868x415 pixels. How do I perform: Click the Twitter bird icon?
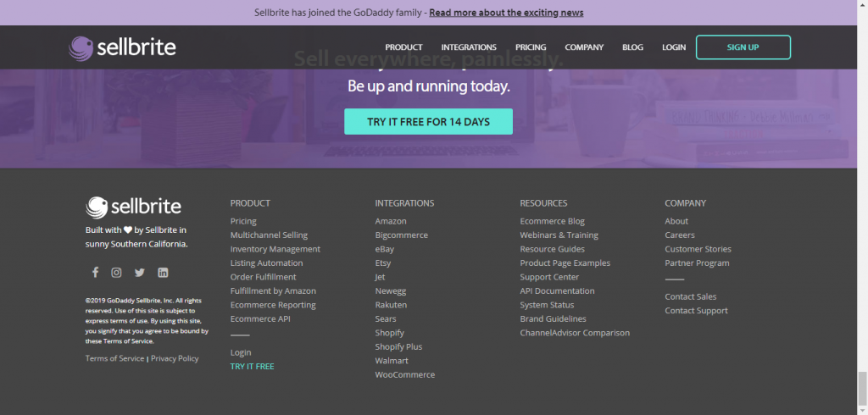(x=140, y=273)
